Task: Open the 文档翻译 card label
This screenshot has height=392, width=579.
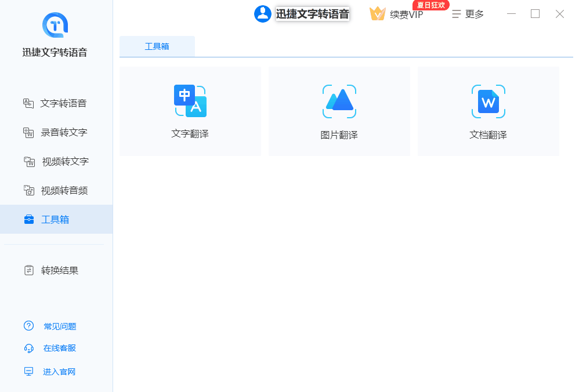Action: 488,135
